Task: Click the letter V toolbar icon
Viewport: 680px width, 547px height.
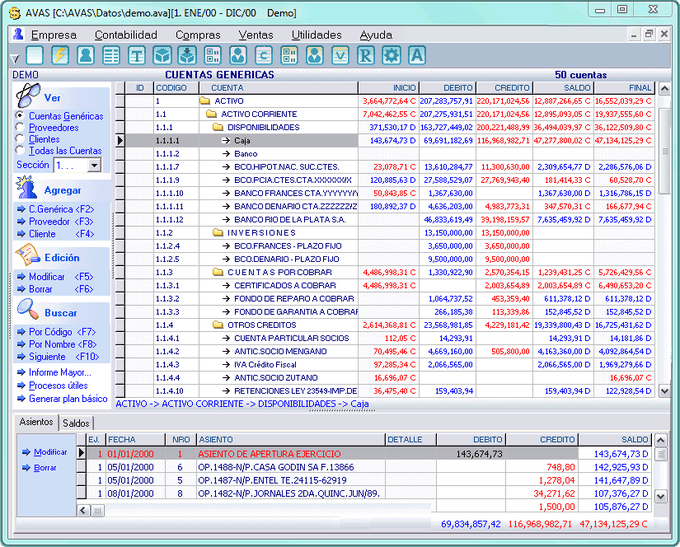Action: tap(340, 55)
